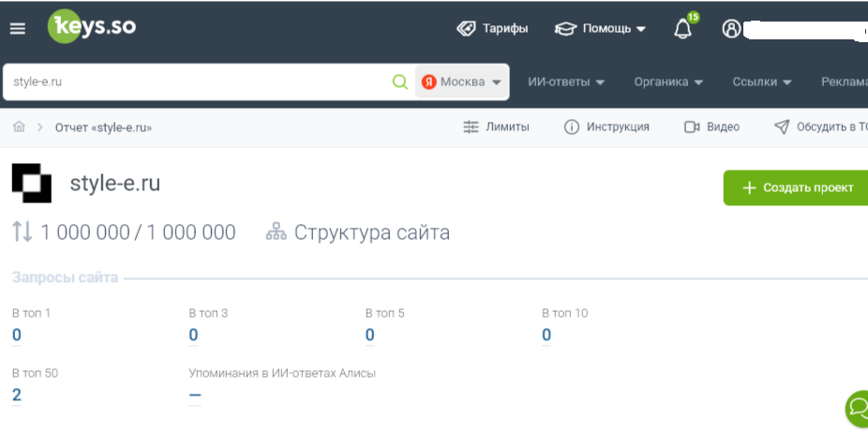868x432 pixels.
Task: Open the Инструкция guide
Action: point(606,127)
